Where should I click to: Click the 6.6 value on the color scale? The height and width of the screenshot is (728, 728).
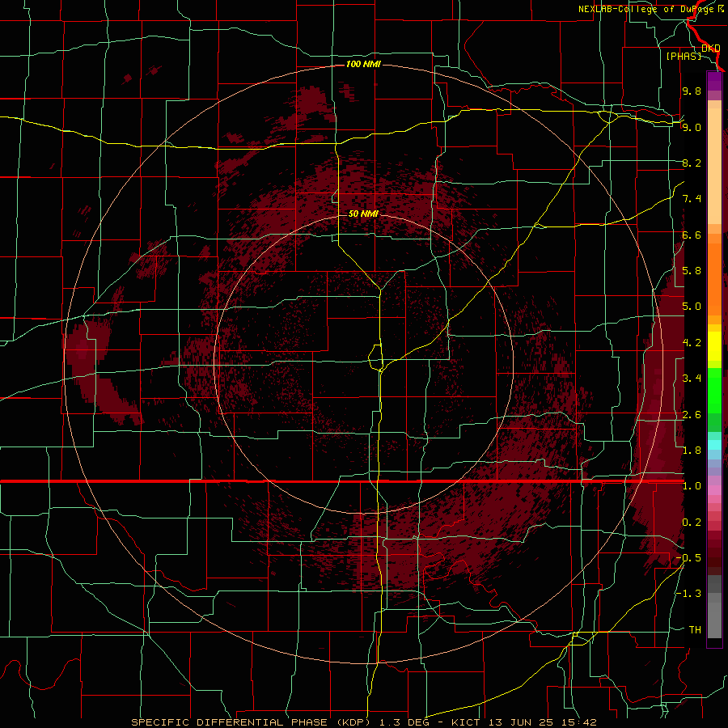[692, 235]
